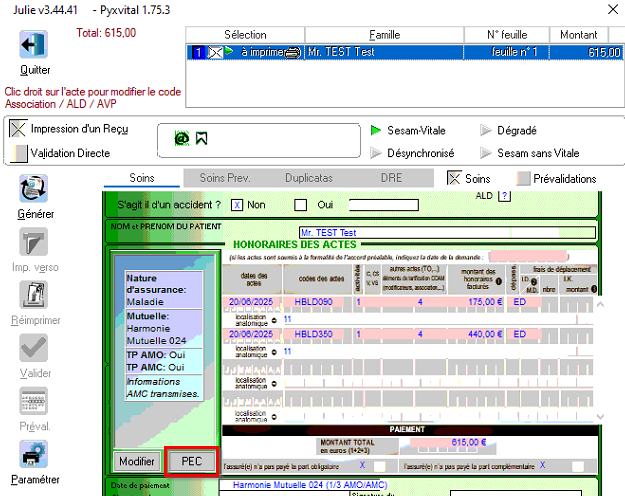Move the acts list down with the arrow
This screenshot has width=625, height=496.
pos(600,417)
